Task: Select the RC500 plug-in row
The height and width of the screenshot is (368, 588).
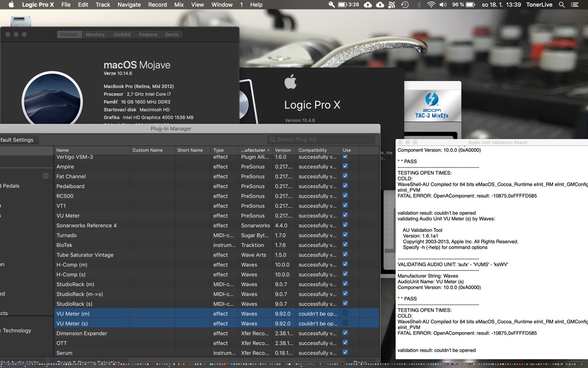Action: tap(217, 196)
